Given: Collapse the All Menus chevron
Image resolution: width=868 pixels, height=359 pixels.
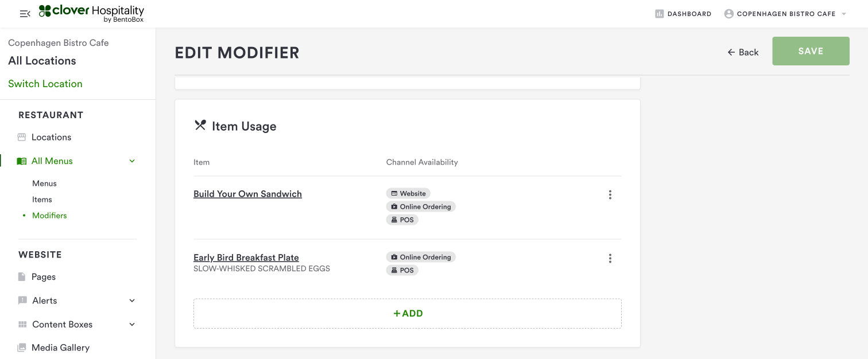Looking at the screenshot, I should coord(132,161).
